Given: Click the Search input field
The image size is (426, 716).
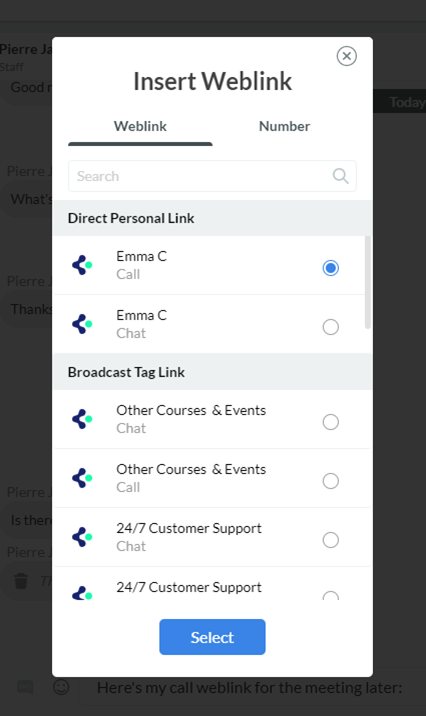Looking at the screenshot, I should 212,176.
